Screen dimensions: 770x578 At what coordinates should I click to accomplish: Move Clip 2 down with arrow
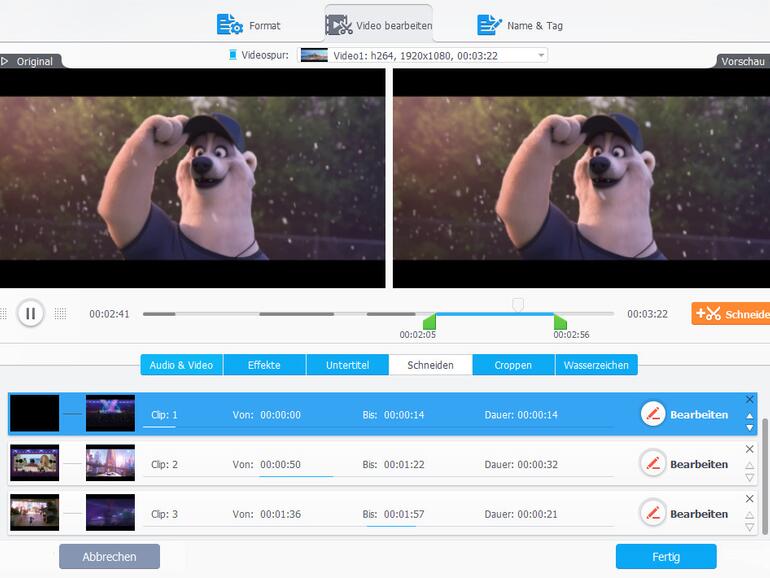749,477
